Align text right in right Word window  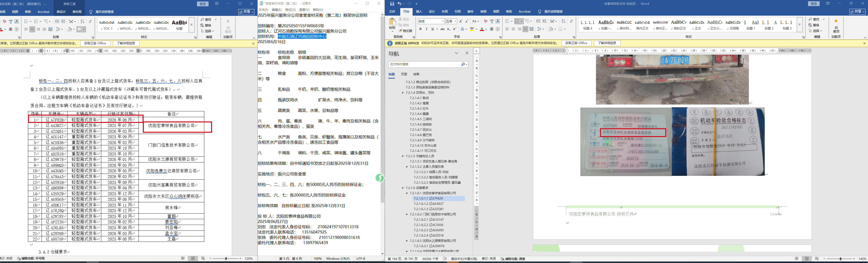(519, 29)
